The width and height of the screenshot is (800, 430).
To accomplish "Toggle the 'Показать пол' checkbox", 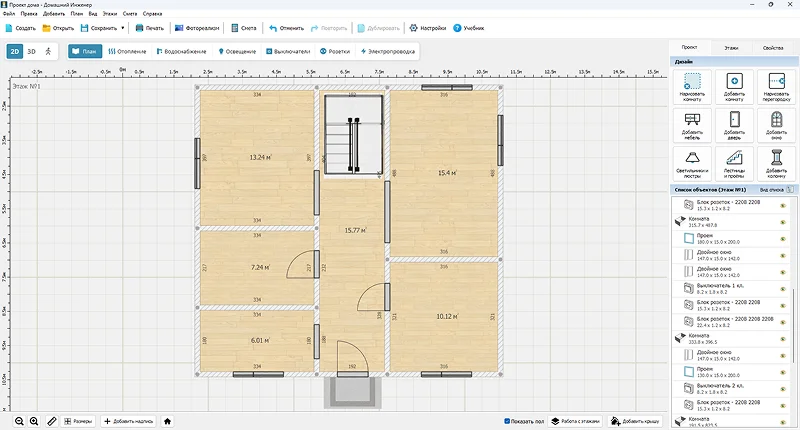I will click(508, 422).
